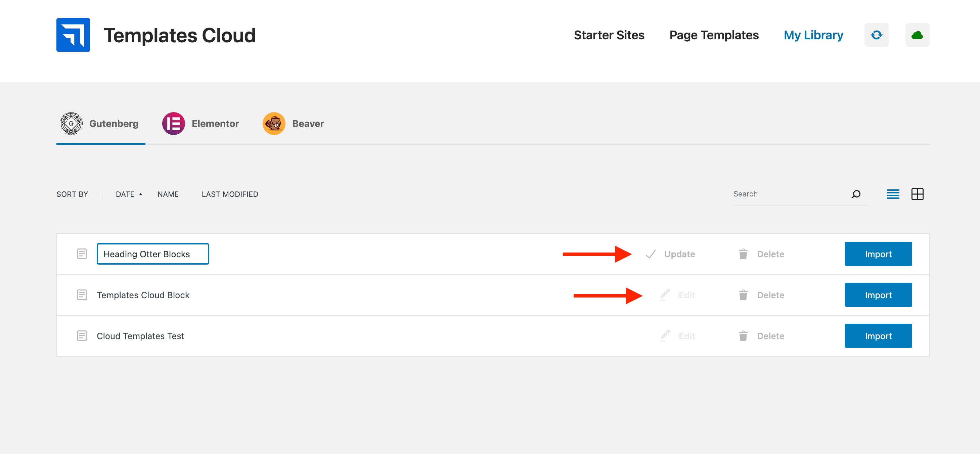Image resolution: width=980 pixels, height=454 pixels.
Task: Click the Templates Cloud logo icon
Action: pyautogui.click(x=73, y=35)
